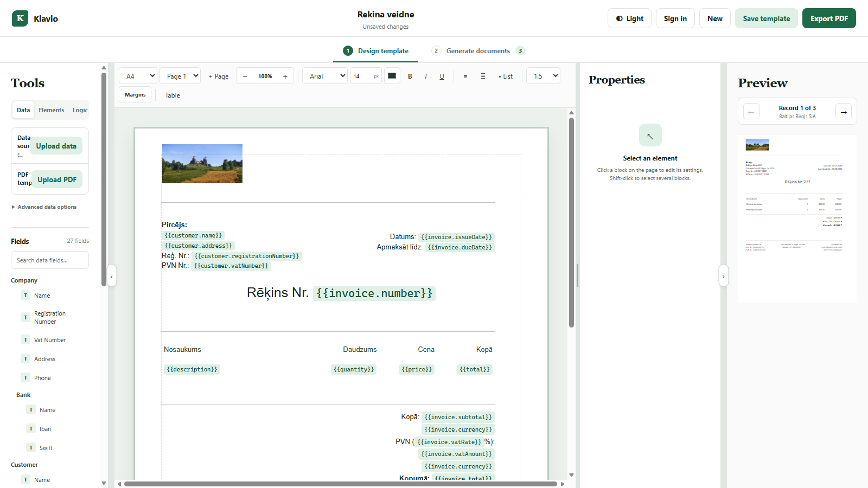This screenshot has width=868, height=488.
Task: Select the {{quantity}} table placeholder
Action: (x=354, y=370)
